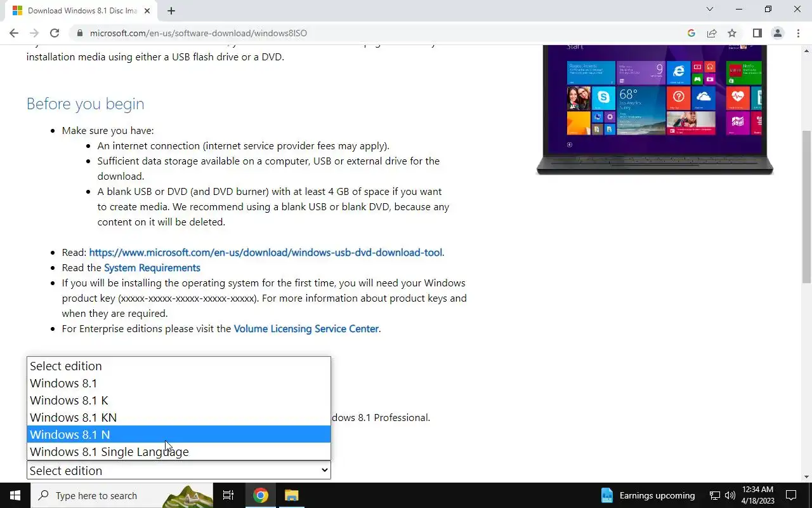Open the Volume Licensing Service Center link
The image size is (812, 508).
306,329
